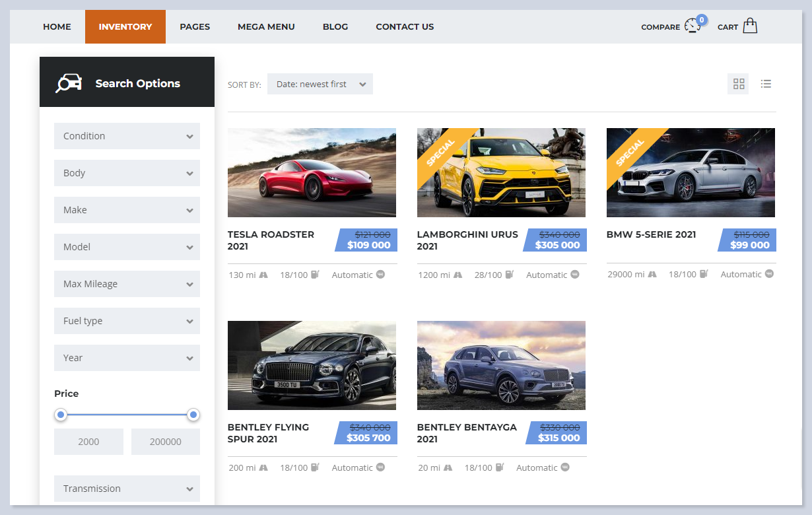Open the Compare speedometer icon
This screenshot has height=515, width=812.
point(692,26)
